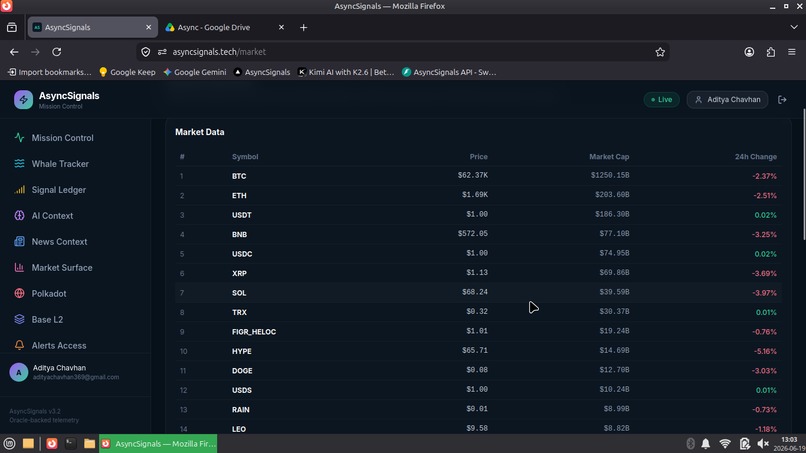This screenshot has width=806, height=453.
Task: Click user avatar A in sidebar footer
Action: click(x=19, y=372)
